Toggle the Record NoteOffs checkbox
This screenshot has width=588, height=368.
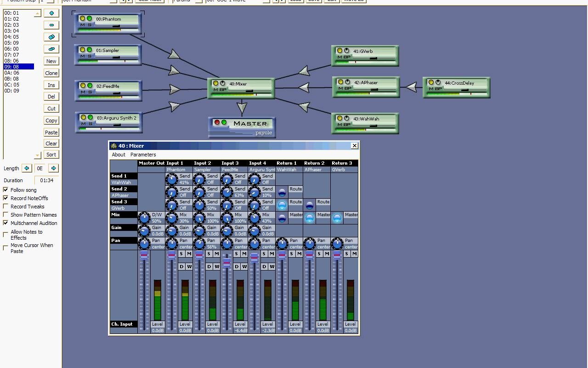[x=6, y=198]
